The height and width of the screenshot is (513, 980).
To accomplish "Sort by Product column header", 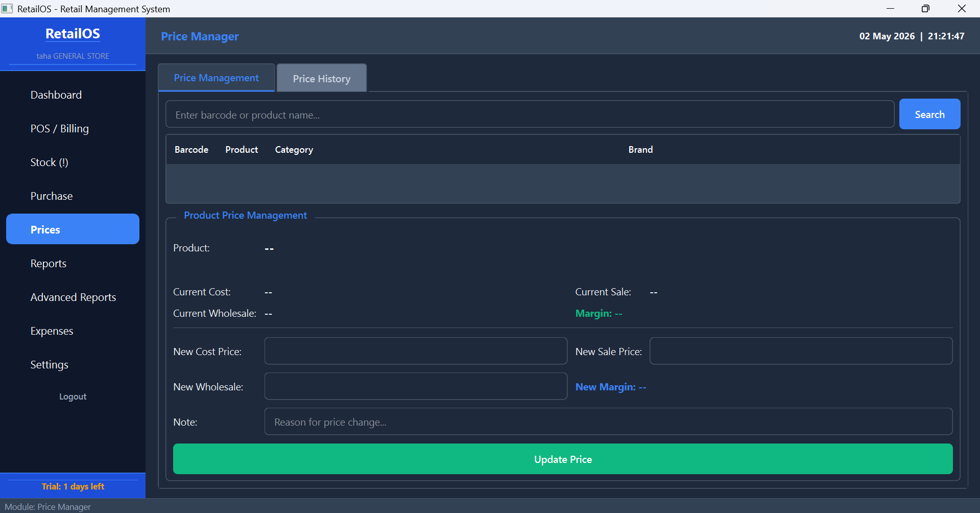I will (242, 150).
